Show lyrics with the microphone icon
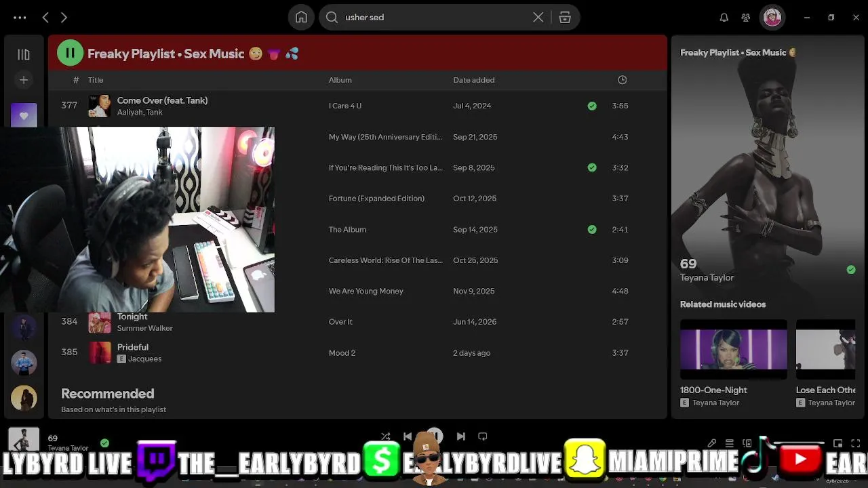 (712, 443)
